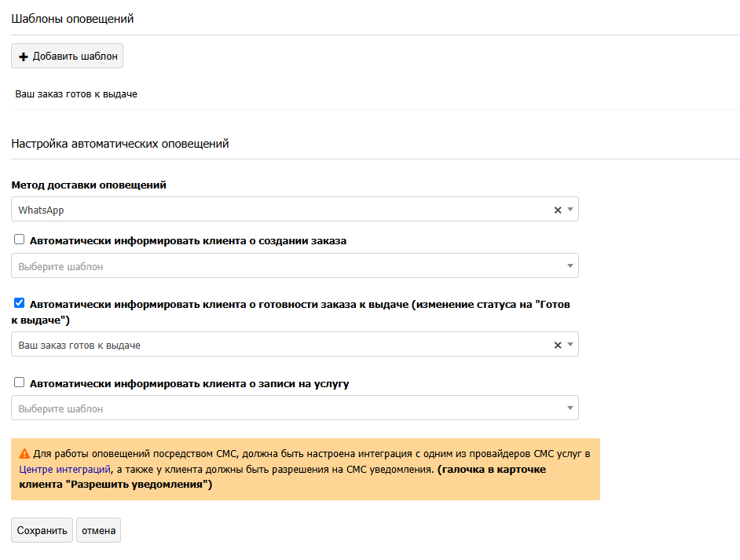Click the orange warning triangle icon
Viewport: 740px width, 560px height.
(x=24, y=453)
